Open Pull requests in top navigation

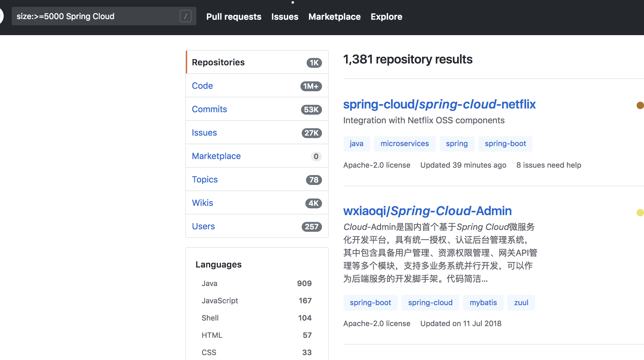234,17
